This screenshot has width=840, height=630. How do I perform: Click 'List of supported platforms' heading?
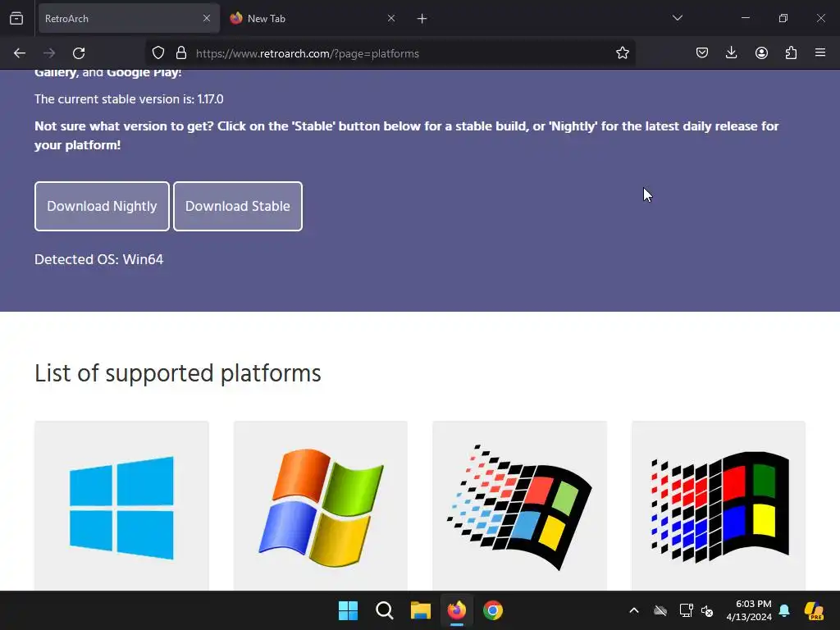pos(178,373)
